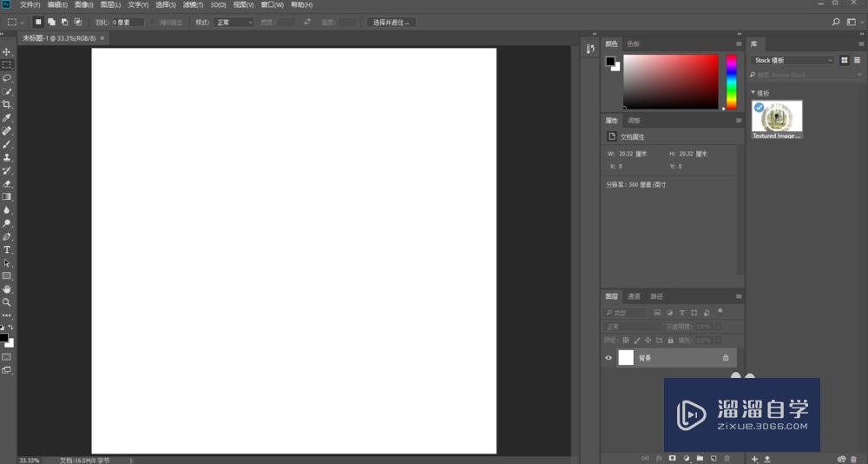Click library Creative Cloud sync icon
The image size is (868, 464).
(842, 459)
